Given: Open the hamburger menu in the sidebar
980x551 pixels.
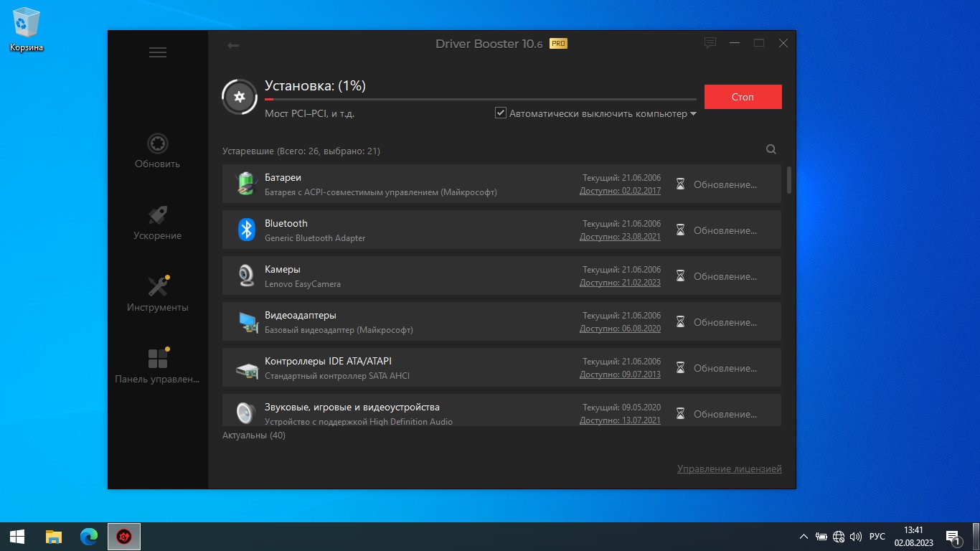Looking at the screenshot, I should [x=158, y=52].
